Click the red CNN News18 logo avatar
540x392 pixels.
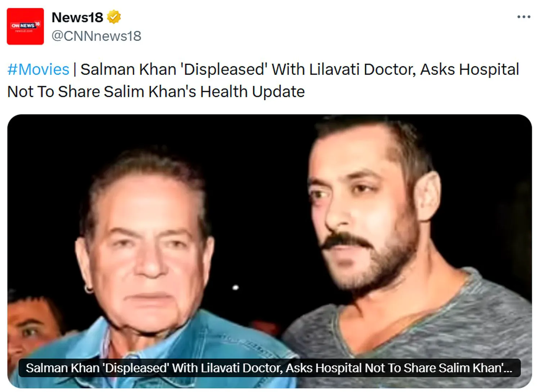pos(25,27)
